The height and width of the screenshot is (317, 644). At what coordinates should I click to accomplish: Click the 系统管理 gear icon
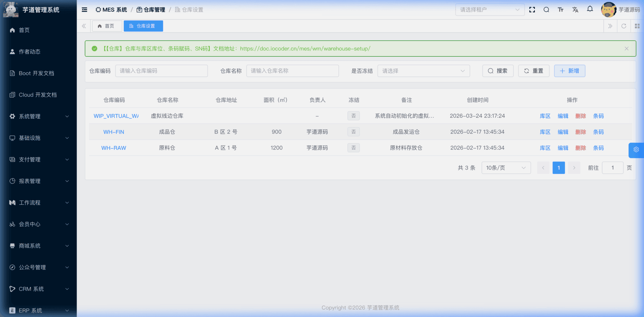[12, 116]
